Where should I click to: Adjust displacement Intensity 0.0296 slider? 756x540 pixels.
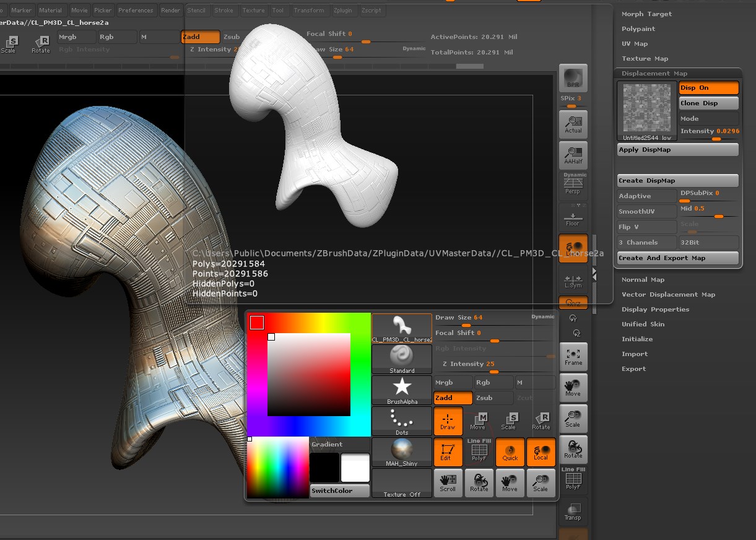[709, 134]
